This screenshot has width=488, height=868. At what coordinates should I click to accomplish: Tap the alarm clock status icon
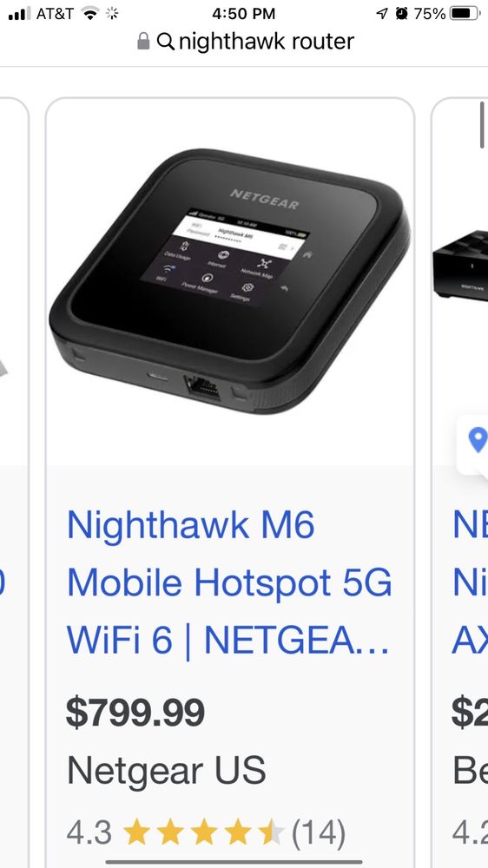(x=401, y=13)
